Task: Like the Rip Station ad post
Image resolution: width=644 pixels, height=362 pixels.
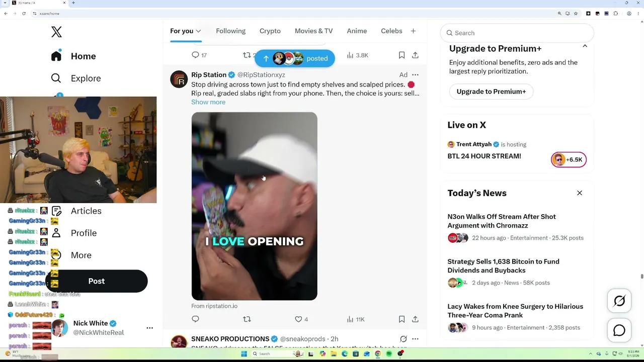Action: pyautogui.click(x=301, y=319)
